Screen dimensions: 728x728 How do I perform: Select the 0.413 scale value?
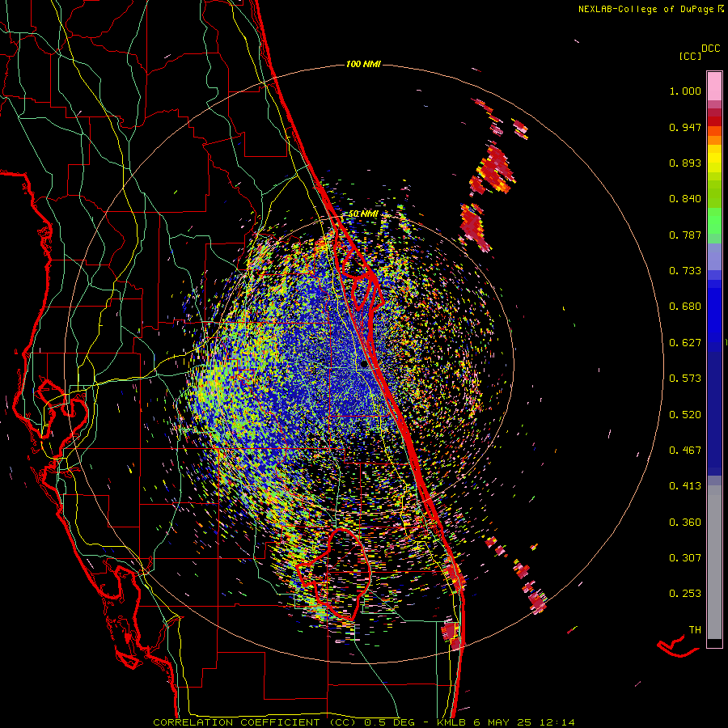[x=685, y=486]
